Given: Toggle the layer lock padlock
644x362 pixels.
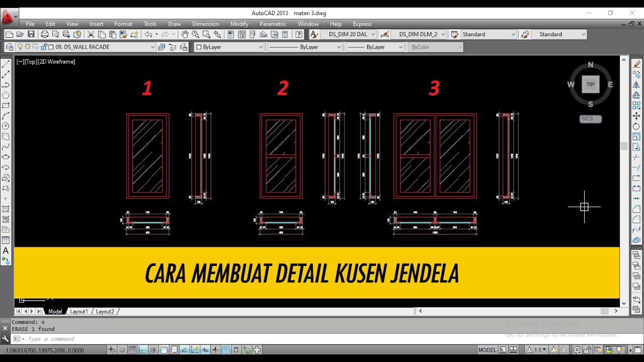Looking at the screenshot, I should [44, 47].
